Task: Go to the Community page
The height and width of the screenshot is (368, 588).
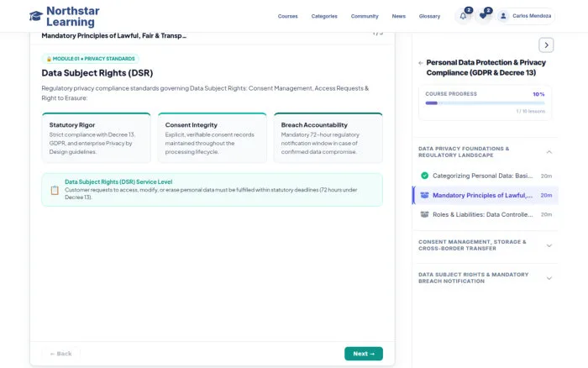Action: pos(365,16)
